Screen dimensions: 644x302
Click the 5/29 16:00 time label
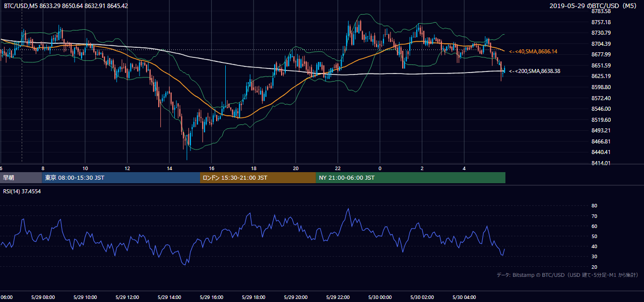coord(211,297)
